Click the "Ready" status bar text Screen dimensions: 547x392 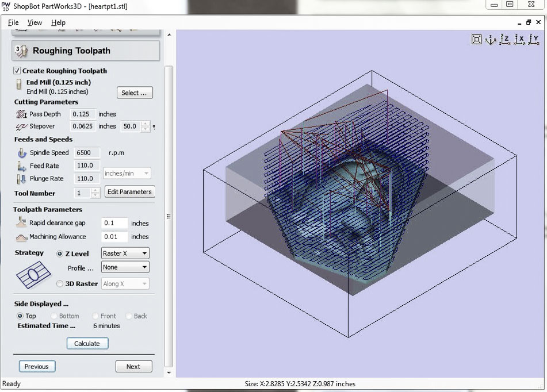12,383
